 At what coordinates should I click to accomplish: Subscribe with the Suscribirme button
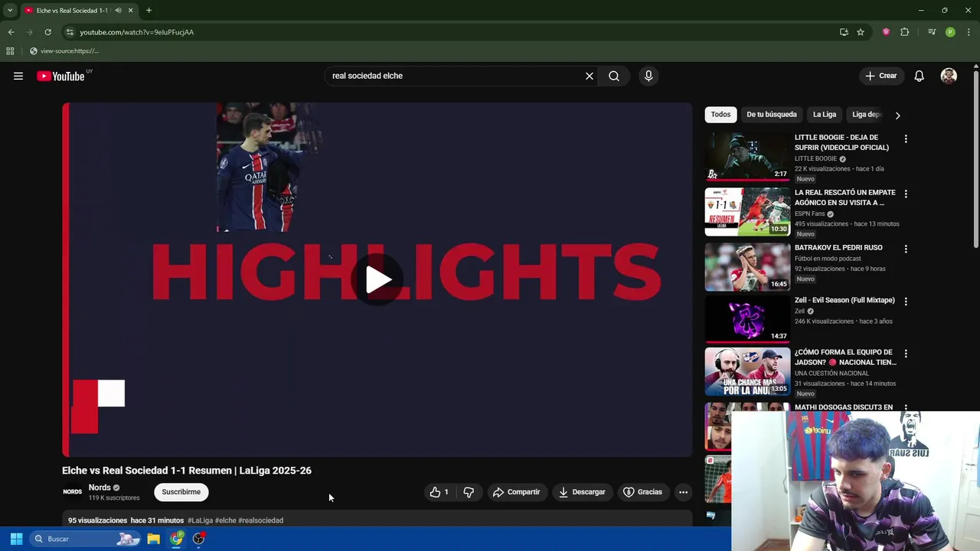pyautogui.click(x=181, y=492)
